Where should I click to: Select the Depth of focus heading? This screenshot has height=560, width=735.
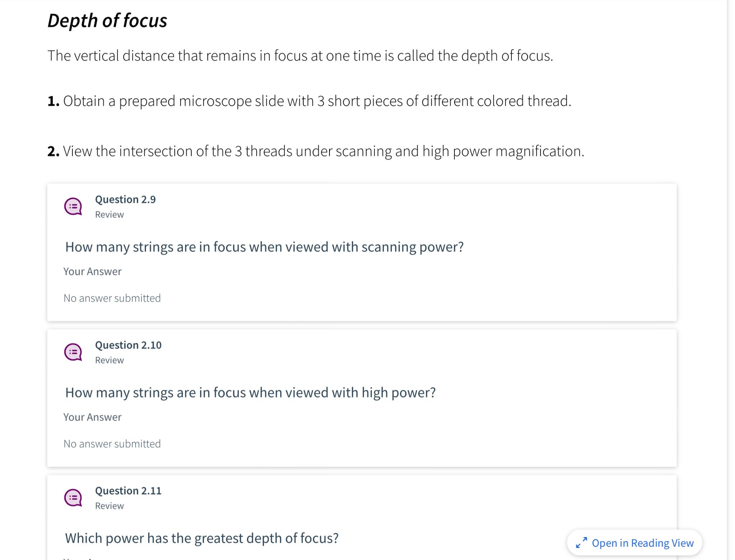[x=107, y=21]
